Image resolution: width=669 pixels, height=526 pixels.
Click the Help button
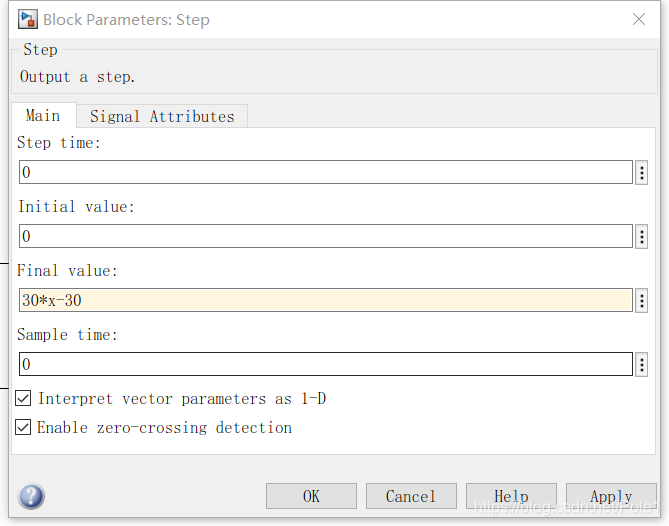tap(511, 496)
